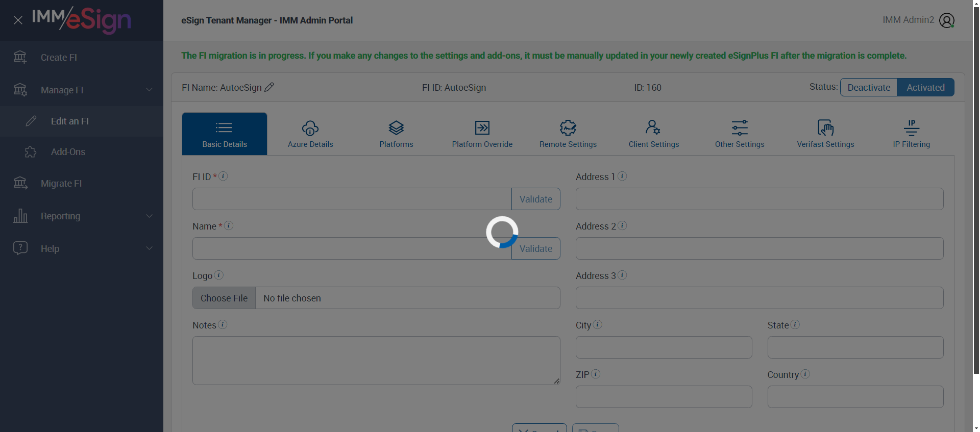
Task: Show info for the ZIP field
Action: coord(596,374)
